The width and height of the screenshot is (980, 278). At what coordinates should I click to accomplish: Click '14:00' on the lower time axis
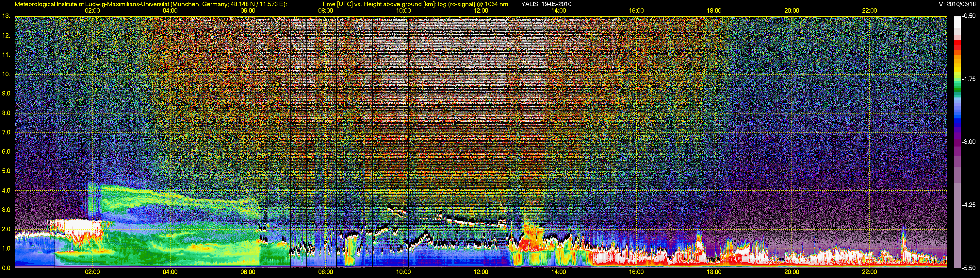559,272
